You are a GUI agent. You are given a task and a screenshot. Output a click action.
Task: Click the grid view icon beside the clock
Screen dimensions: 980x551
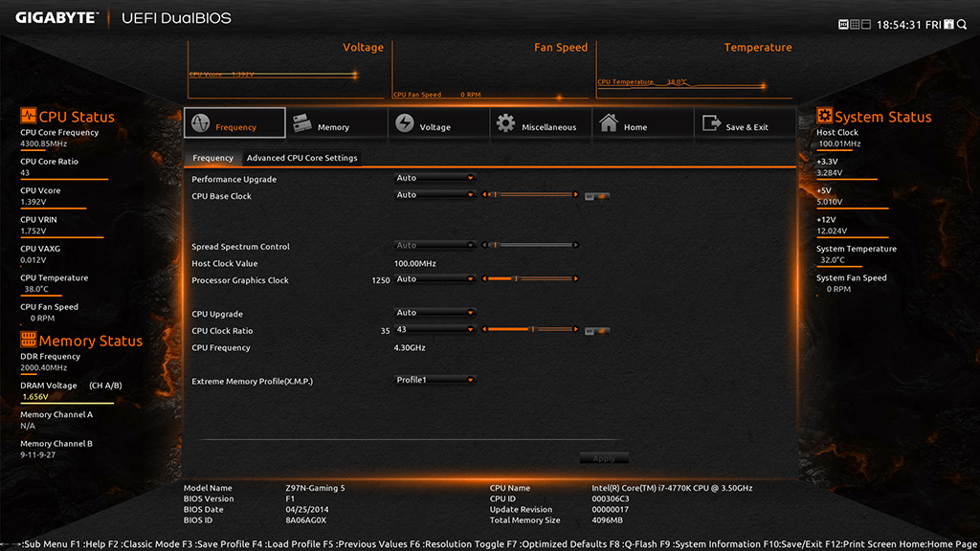855,24
